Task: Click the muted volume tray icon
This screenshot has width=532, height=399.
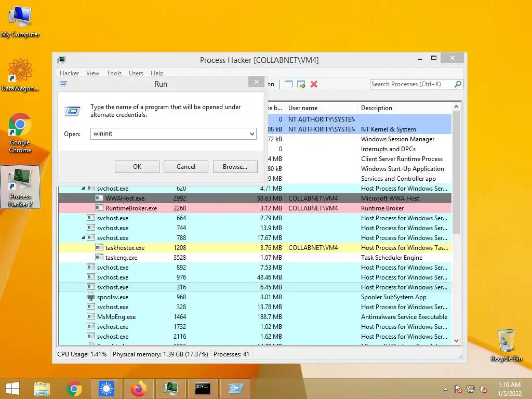Action: 483,389
